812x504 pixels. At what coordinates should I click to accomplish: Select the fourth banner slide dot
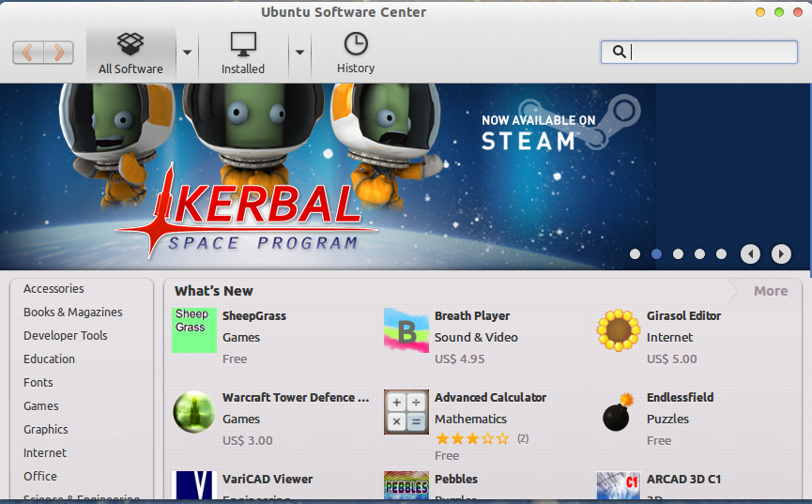(699, 253)
